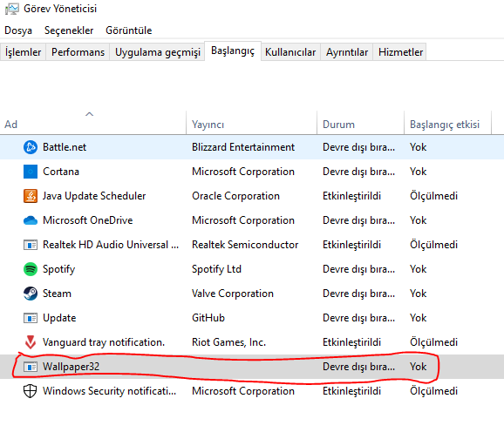
Task: Click the Spotify green icon
Action: pyautogui.click(x=31, y=269)
